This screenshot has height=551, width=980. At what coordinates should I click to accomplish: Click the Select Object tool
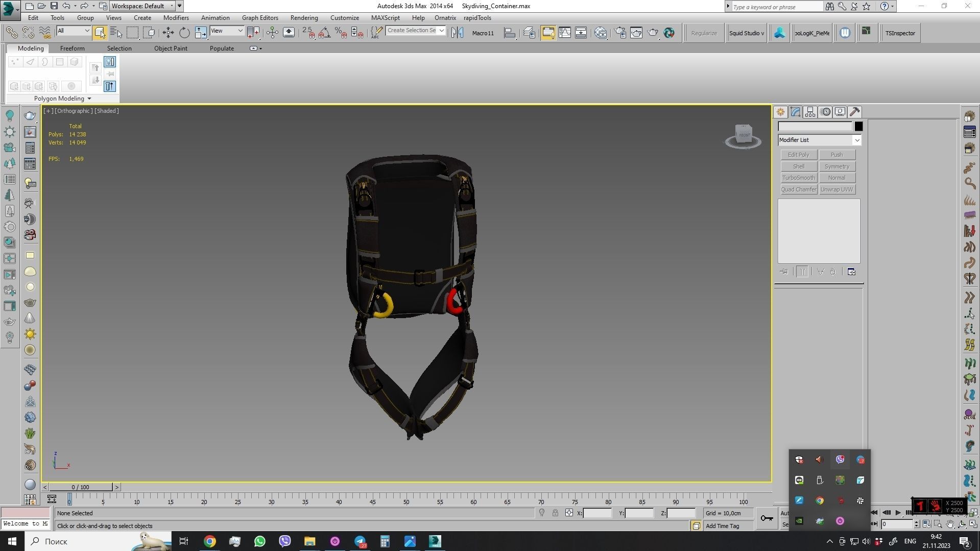tap(100, 33)
